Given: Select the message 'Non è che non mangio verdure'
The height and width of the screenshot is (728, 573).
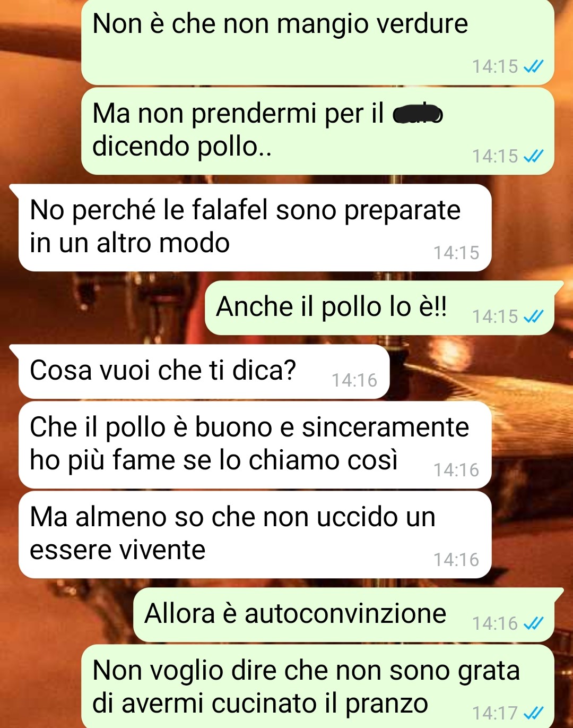Looking at the screenshot, I should [317, 42].
